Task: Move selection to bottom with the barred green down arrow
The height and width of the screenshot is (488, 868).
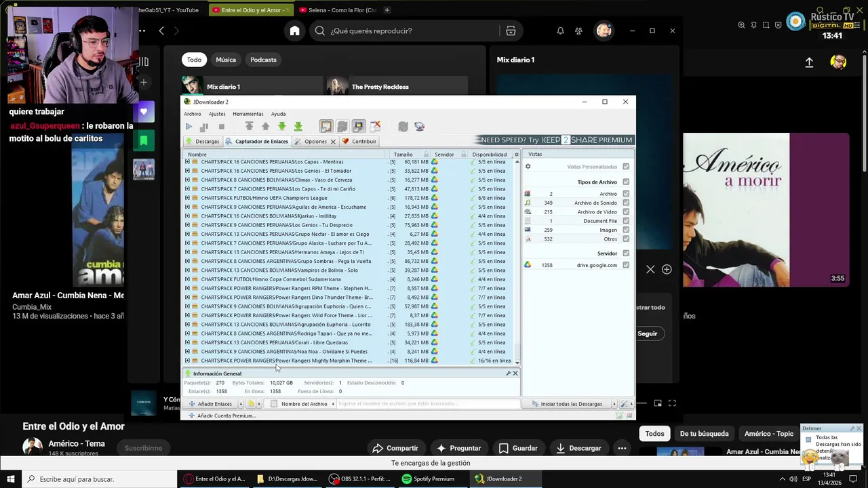Action: (x=298, y=127)
